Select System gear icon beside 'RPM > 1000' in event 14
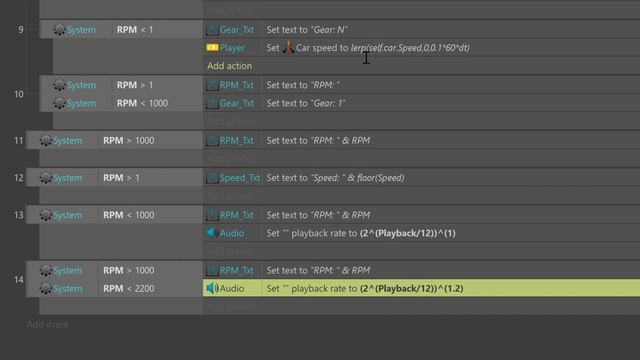This screenshot has width=640, height=360. 46,271
